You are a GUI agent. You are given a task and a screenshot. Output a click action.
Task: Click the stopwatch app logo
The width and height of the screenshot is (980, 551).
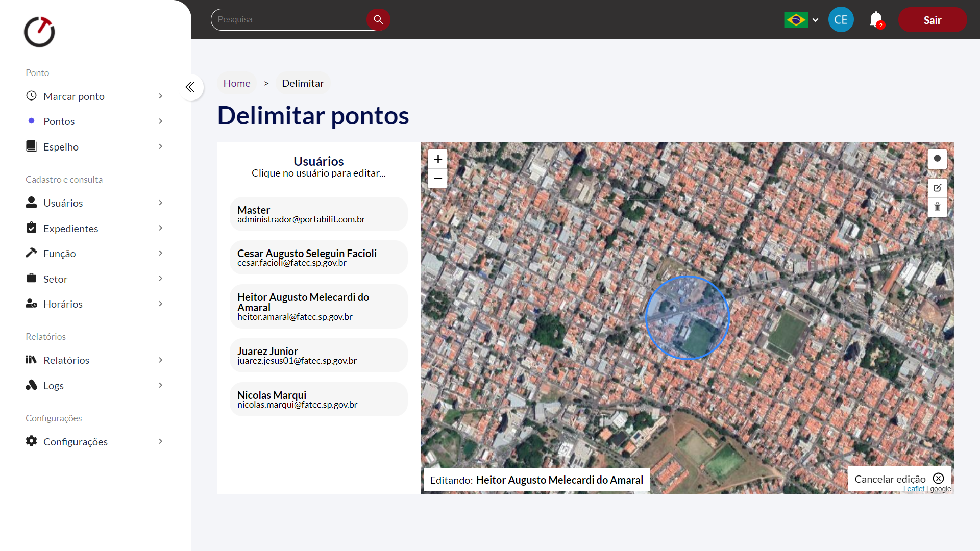coord(39,32)
